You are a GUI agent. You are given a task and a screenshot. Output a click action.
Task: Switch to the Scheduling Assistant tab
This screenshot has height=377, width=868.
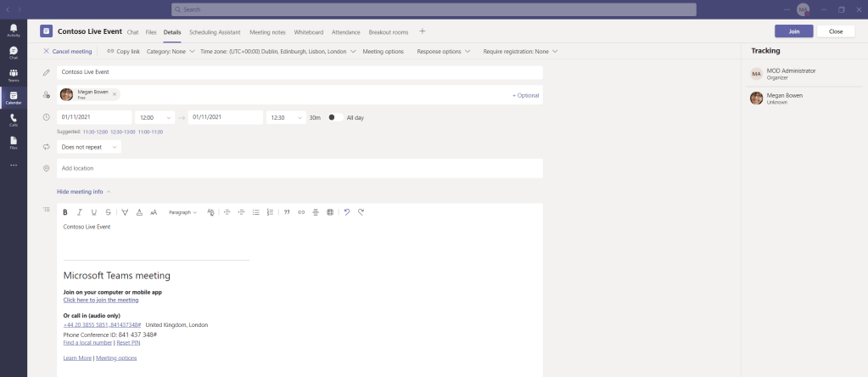pyautogui.click(x=215, y=32)
